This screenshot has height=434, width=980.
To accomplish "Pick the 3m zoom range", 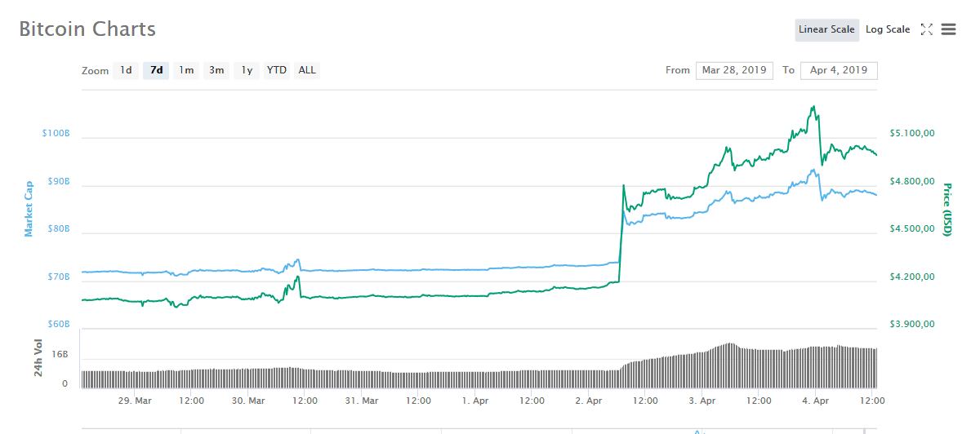I will point(216,70).
